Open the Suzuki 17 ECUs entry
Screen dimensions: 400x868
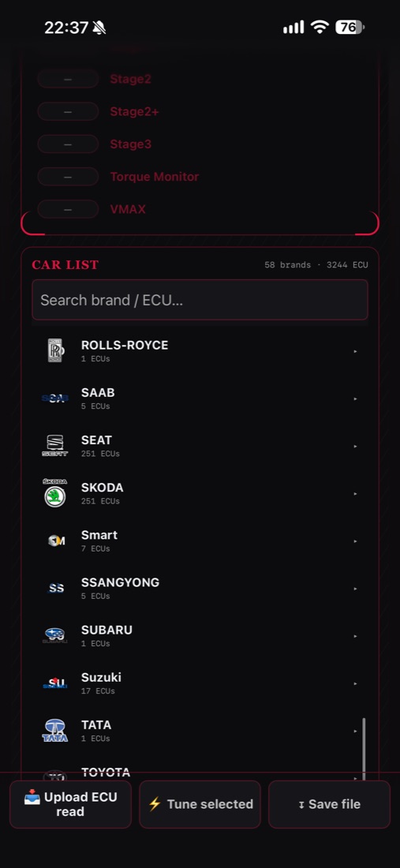200,683
